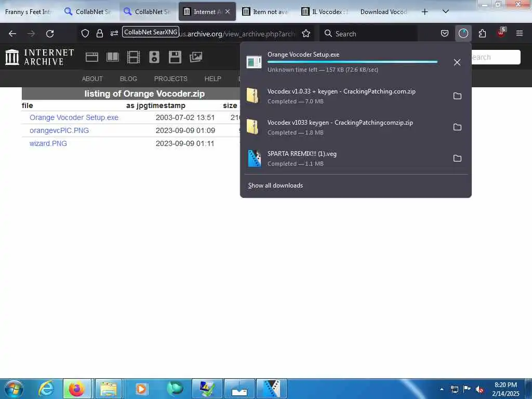
Task: Open Vegas Pro taskbar icon
Action: coord(271,389)
